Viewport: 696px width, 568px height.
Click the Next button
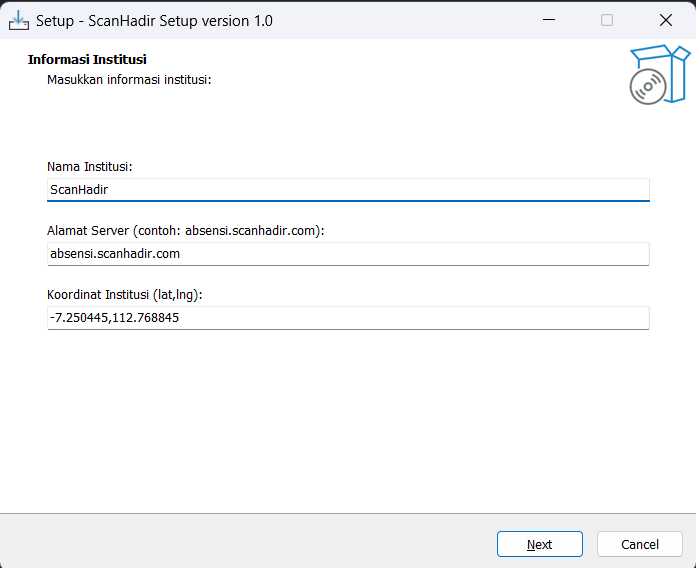(x=539, y=544)
